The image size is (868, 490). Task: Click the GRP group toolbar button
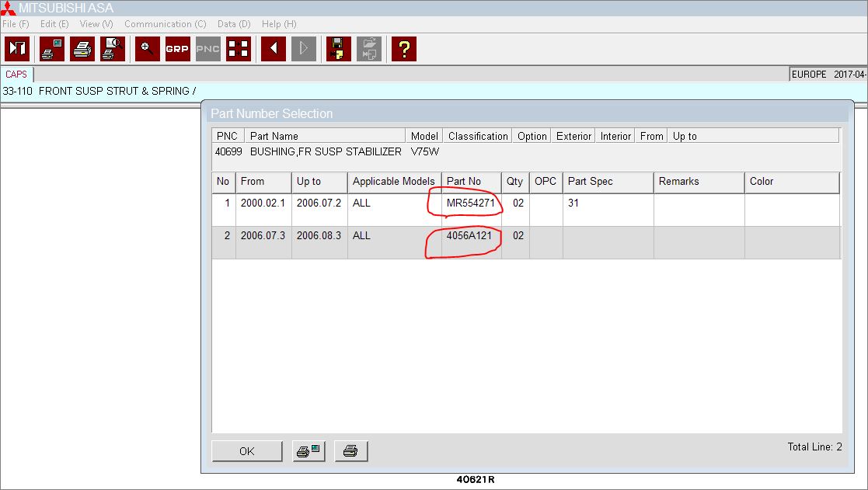tap(177, 49)
